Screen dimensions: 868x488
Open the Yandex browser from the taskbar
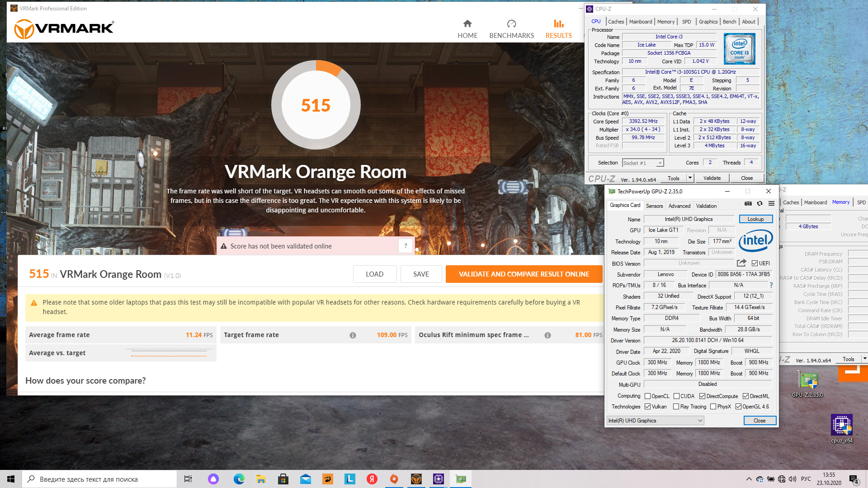372,479
